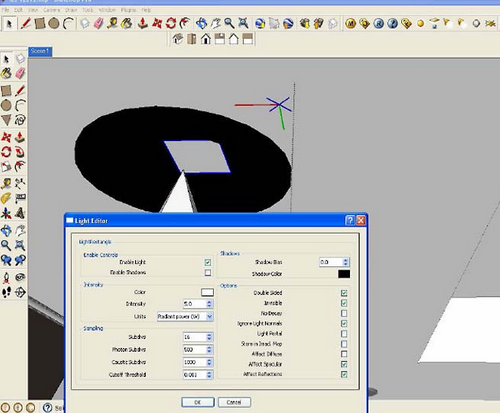
Task: Switch to the Scene 1 tab
Action: pos(40,51)
